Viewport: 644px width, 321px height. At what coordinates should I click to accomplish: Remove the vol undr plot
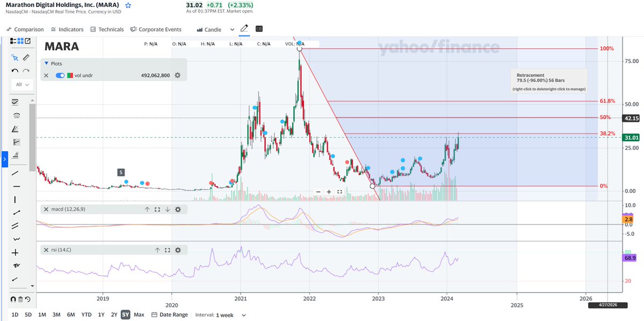46,76
